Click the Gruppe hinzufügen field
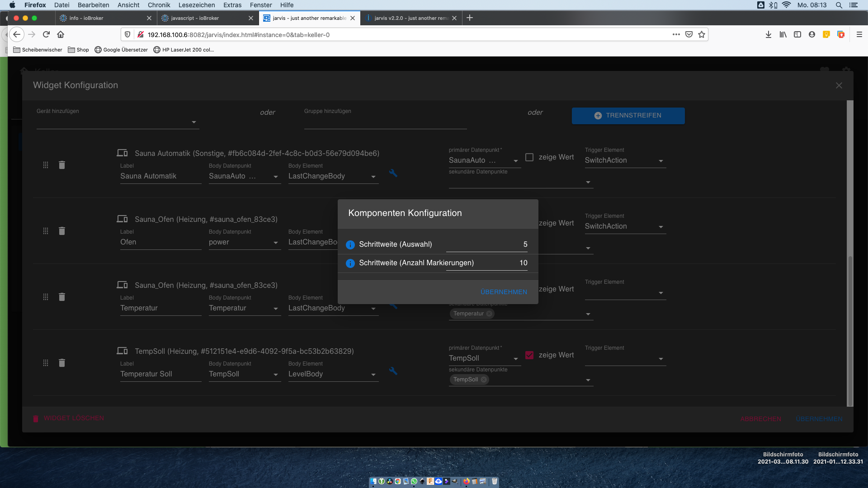 [385, 122]
